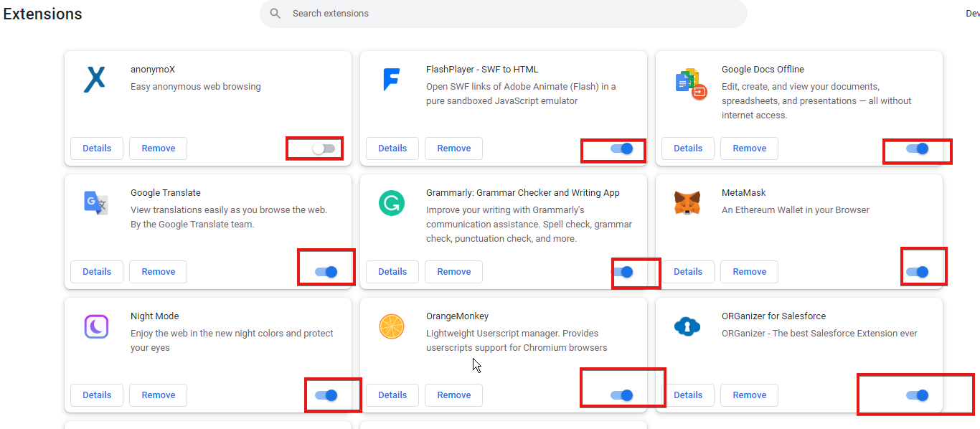This screenshot has width=980, height=429.
Task: Click 'Lightweight Userscript manager' description
Action: tap(517, 341)
